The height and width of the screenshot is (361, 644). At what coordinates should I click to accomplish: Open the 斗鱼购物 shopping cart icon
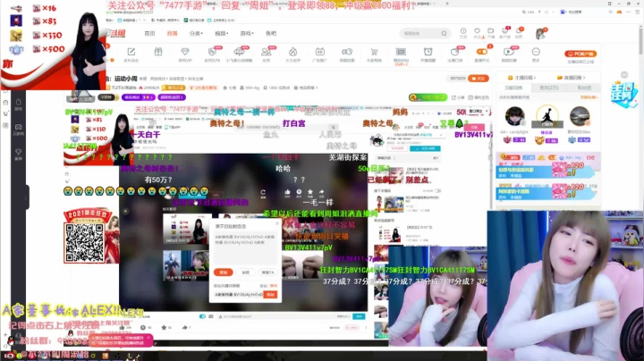pyautogui.click(x=374, y=52)
